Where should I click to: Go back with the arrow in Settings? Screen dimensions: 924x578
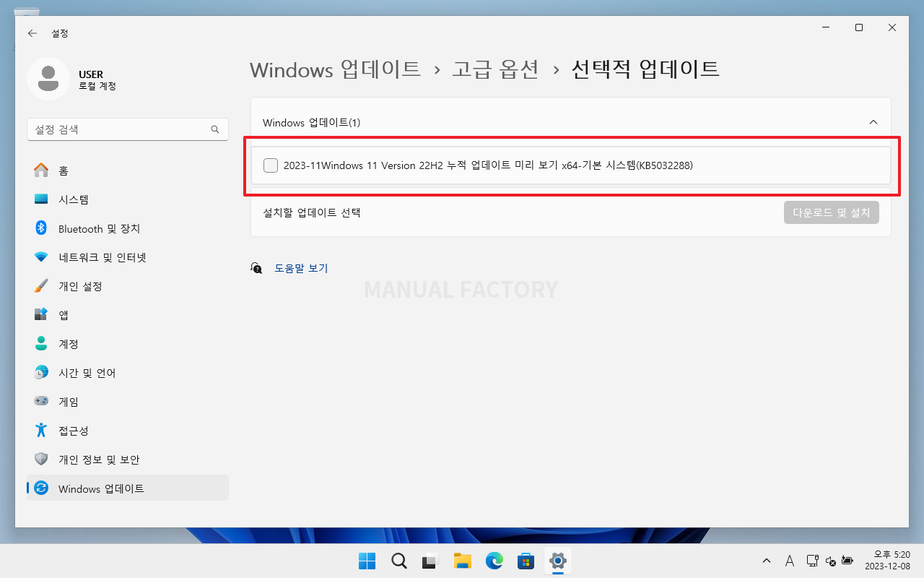(x=32, y=33)
